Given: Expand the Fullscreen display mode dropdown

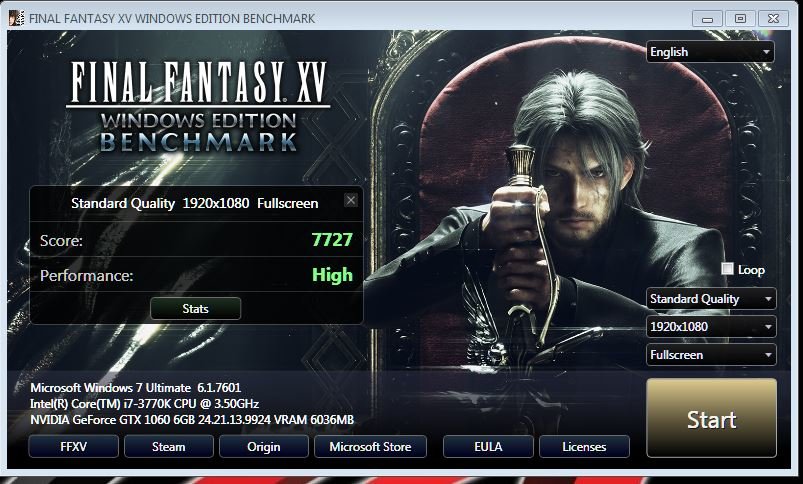Looking at the screenshot, I should click(711, 354).
